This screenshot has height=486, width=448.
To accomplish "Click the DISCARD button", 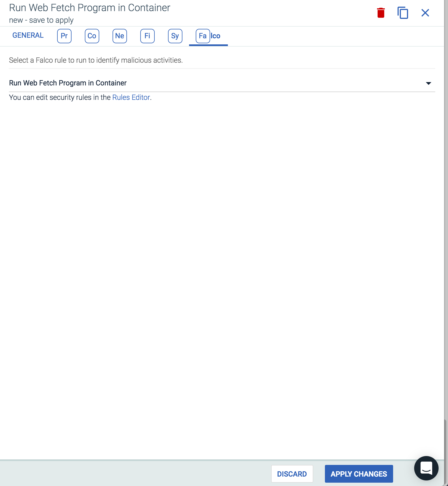I will 292,474.
